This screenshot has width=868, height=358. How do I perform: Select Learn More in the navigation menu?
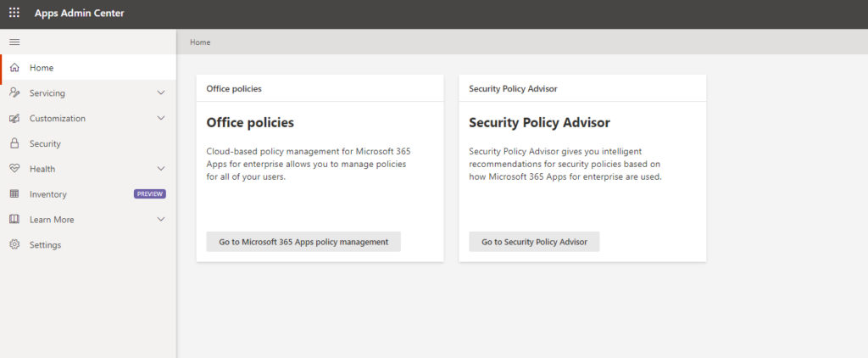point(88,220)
